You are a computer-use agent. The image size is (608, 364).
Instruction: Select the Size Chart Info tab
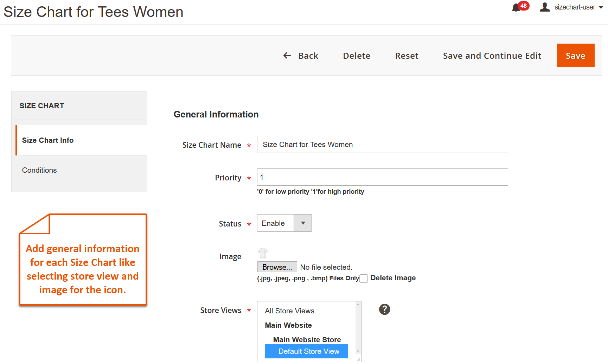coord(82,140)
